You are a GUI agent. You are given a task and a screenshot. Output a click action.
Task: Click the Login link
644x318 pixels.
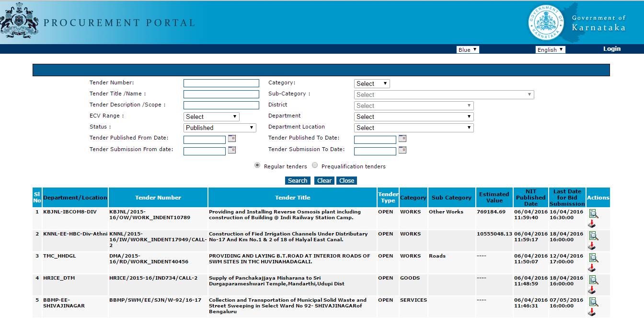612,48
